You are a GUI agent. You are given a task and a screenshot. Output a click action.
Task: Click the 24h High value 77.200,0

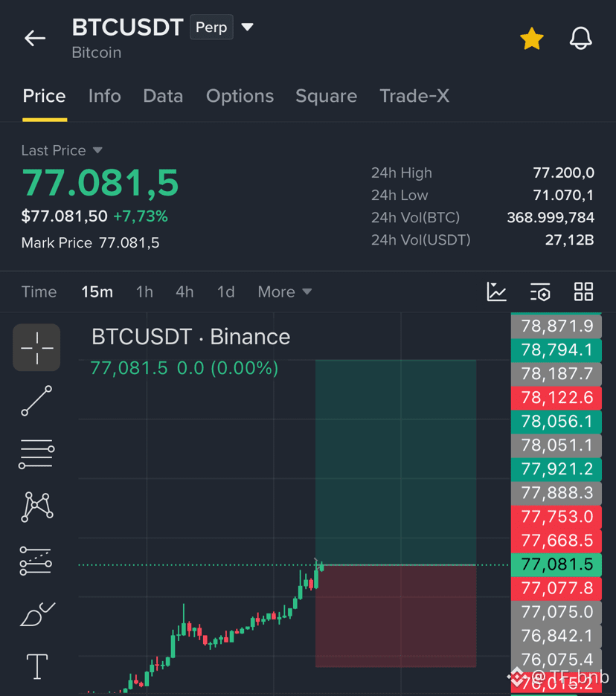(564, 173)
